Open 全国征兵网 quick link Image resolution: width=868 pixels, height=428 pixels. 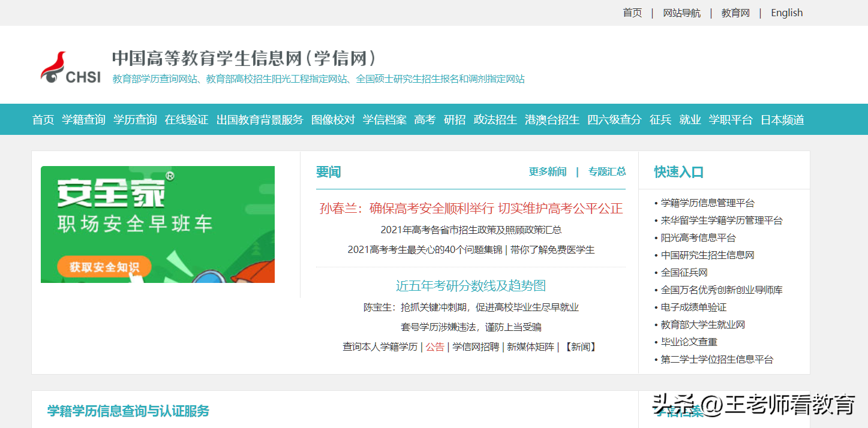click(684, 273)
